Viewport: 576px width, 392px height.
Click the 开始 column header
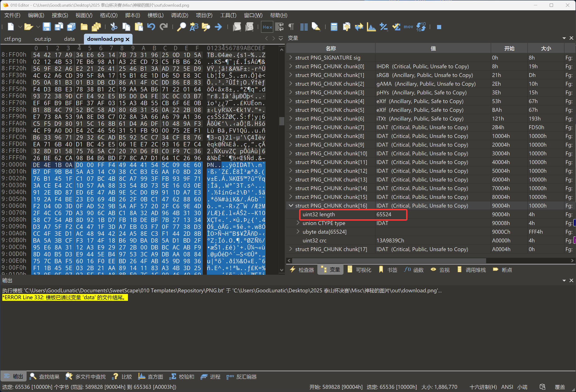[509, 48]
